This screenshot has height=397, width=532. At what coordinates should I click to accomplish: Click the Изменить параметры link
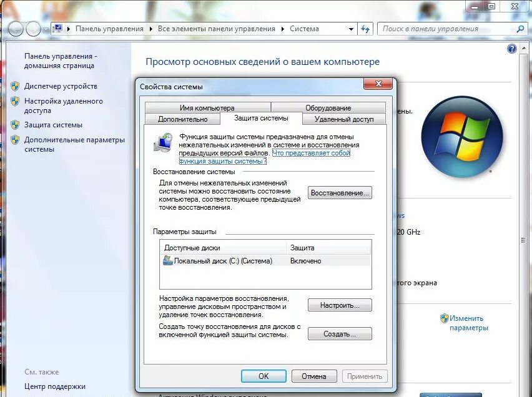coord(468,323)
